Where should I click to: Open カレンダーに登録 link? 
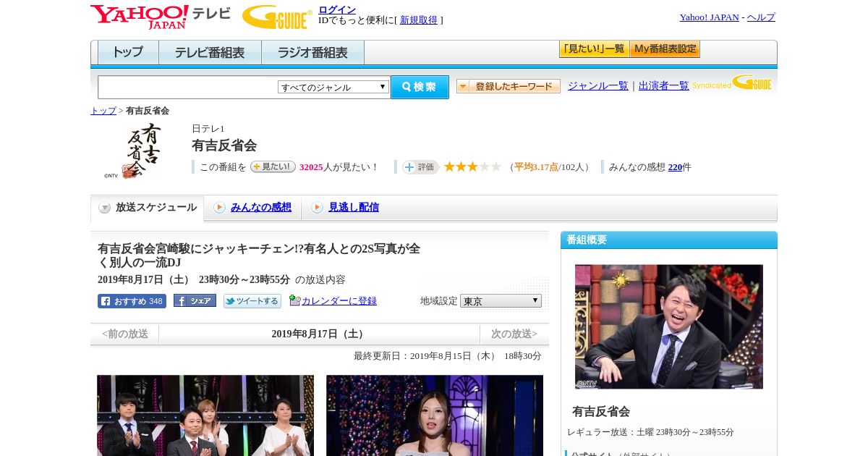339,301
